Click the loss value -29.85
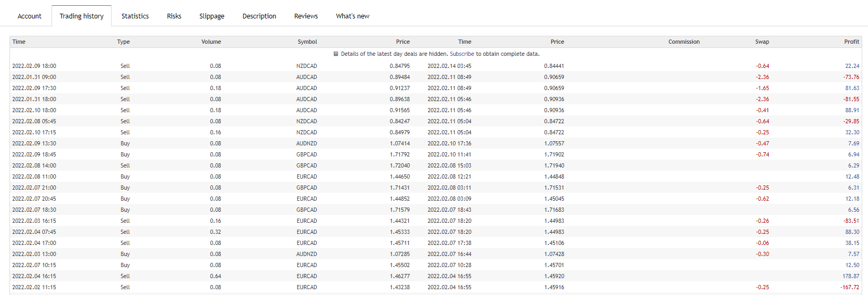Screen dimensions: 868x295 851,121
